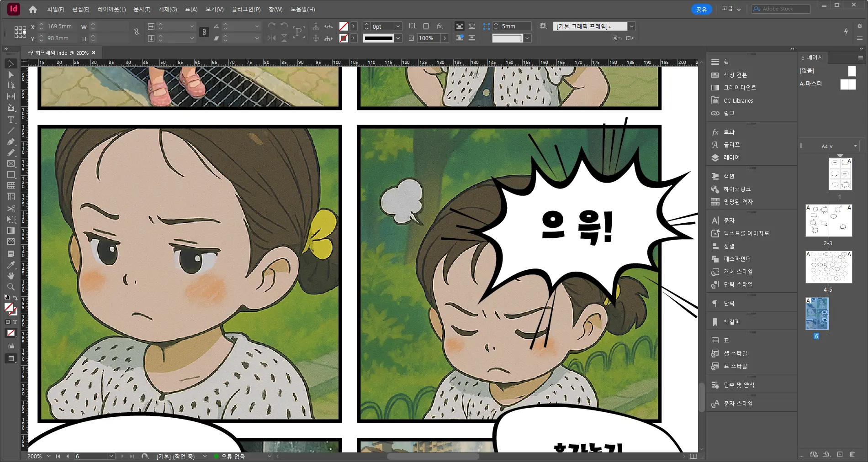Open stroke weight 0pt dropdown
Viewport: 868px width, 462px height.
tap(398, 26)
